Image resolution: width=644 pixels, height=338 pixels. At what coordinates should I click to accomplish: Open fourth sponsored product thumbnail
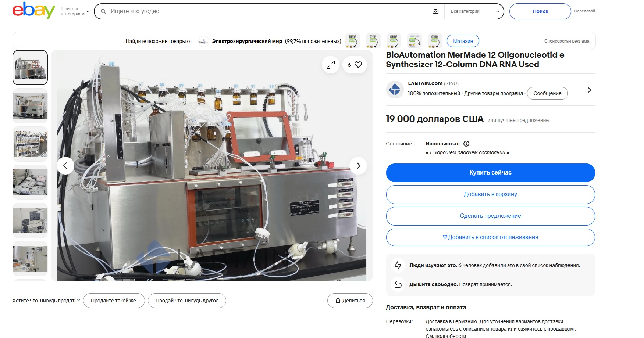pos(414,41)
